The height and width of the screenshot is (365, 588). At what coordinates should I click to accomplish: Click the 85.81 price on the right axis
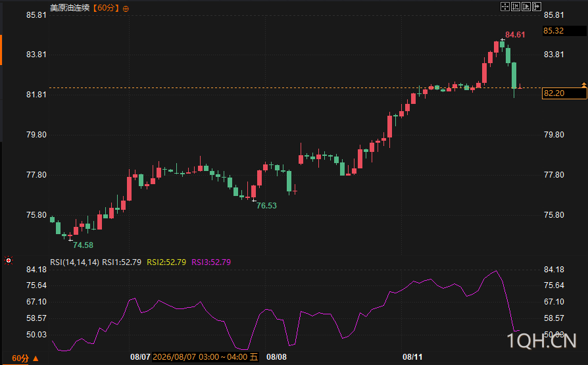pyautogui.click(x=554, y=15)
